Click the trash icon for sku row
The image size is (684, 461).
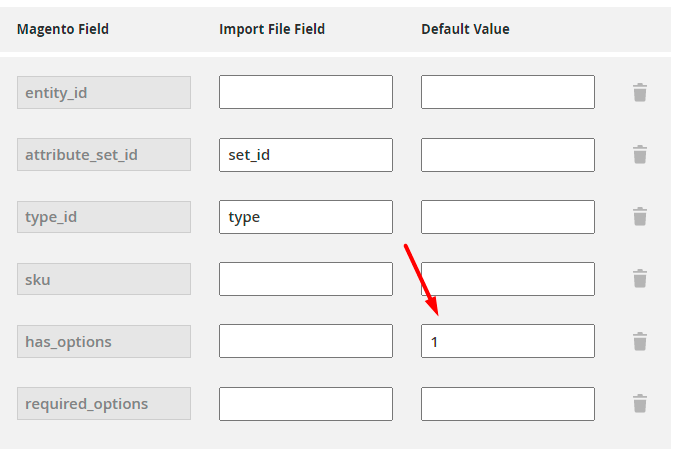(640, 279)
